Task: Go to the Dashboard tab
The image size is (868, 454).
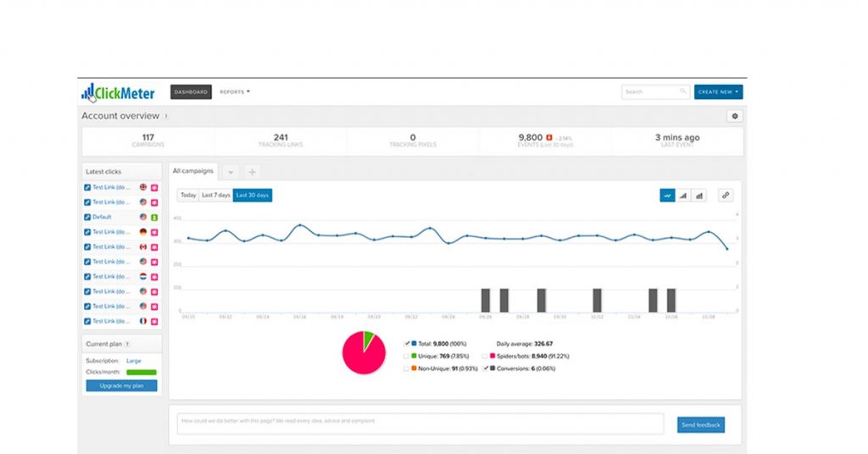Action: (x=191, y=91)
